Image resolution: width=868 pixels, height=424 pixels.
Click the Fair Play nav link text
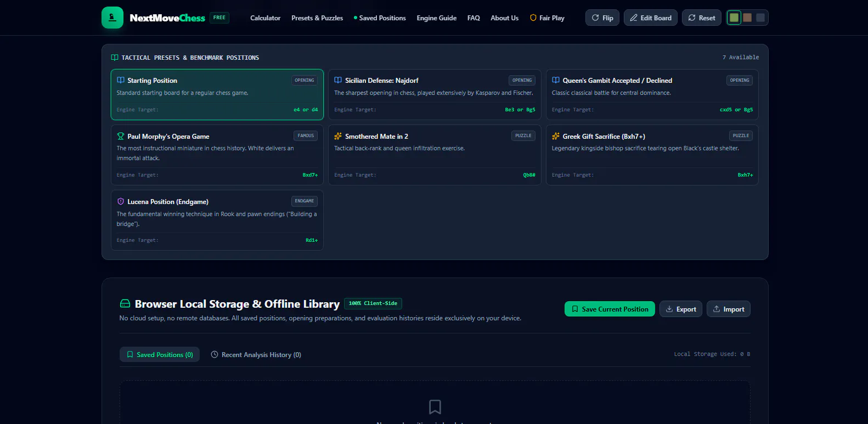552,18
